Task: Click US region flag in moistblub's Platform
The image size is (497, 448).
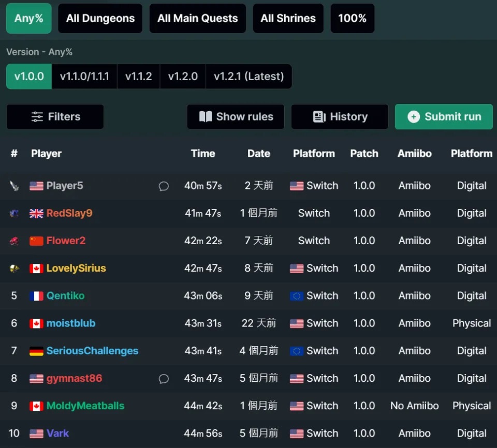Action: pyautogui.click(x=297, y=324)
